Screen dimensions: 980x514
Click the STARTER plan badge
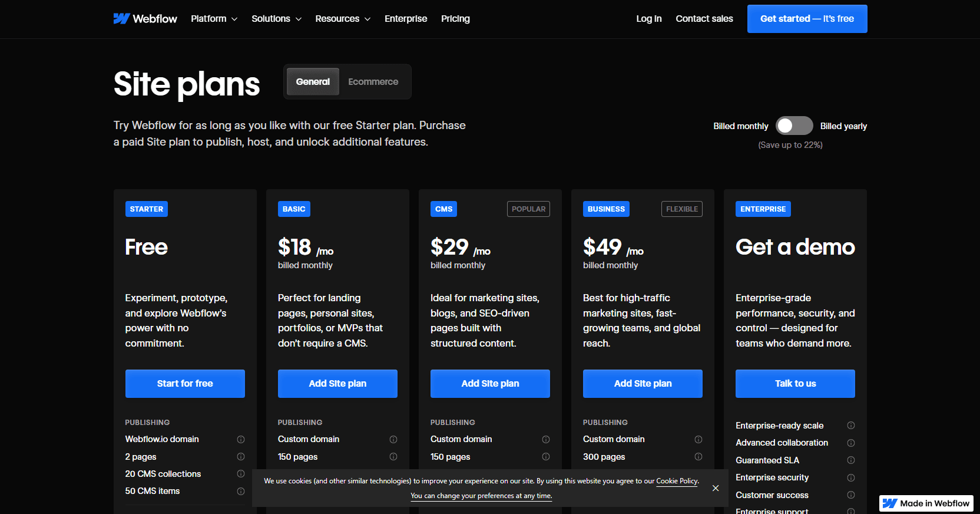coord(147,209)
